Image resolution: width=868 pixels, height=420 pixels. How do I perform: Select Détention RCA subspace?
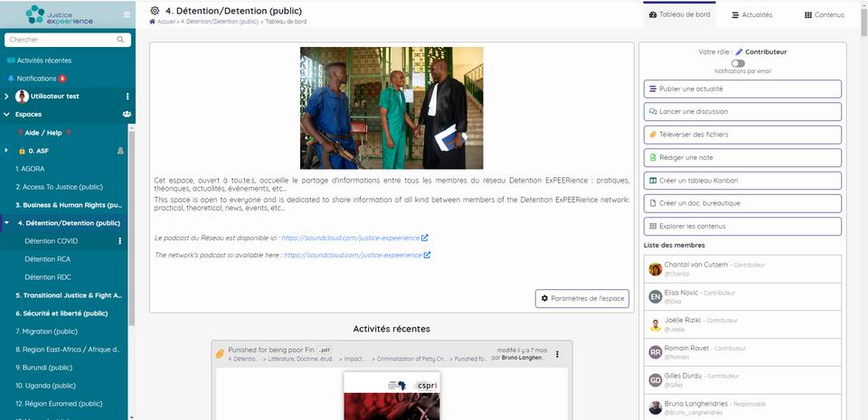(48, 259)
